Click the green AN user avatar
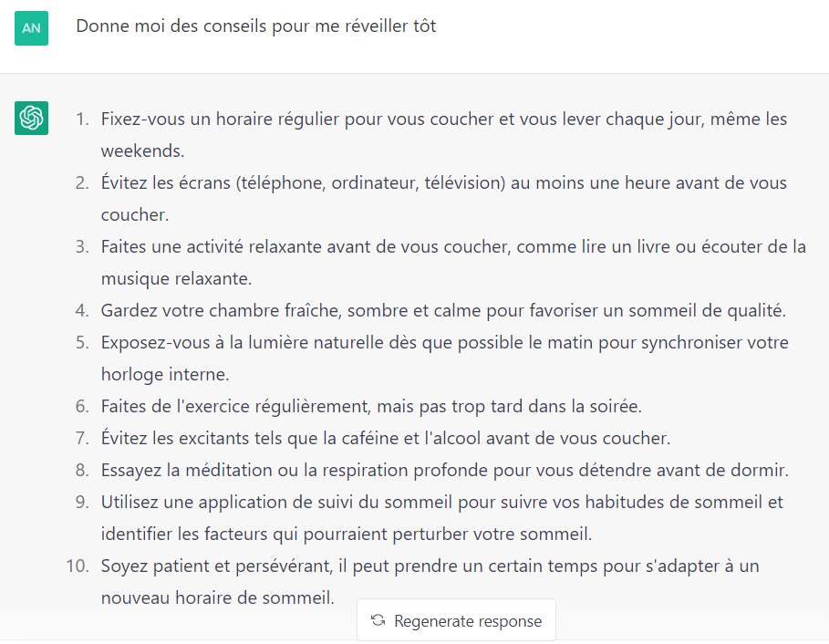 click(x=31, y=27)
